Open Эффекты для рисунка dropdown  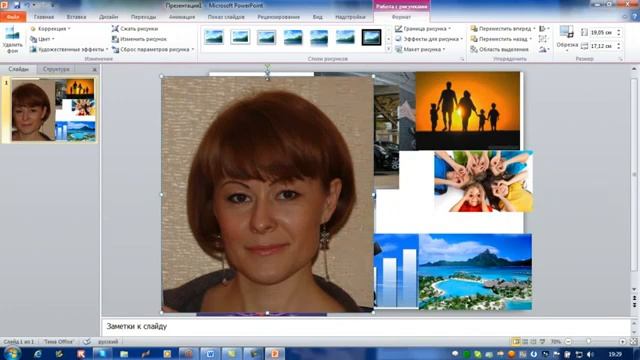click(x=429, y=39)
